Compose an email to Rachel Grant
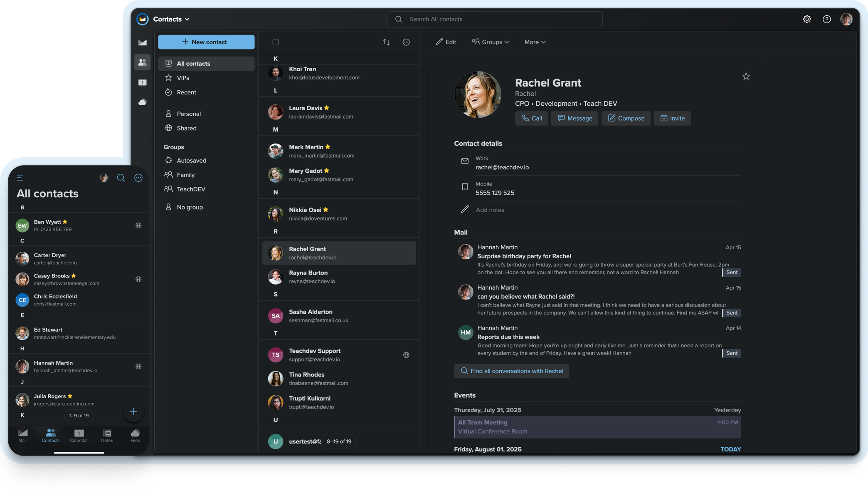This screenshot has width=868, height=503. [626, 118]
